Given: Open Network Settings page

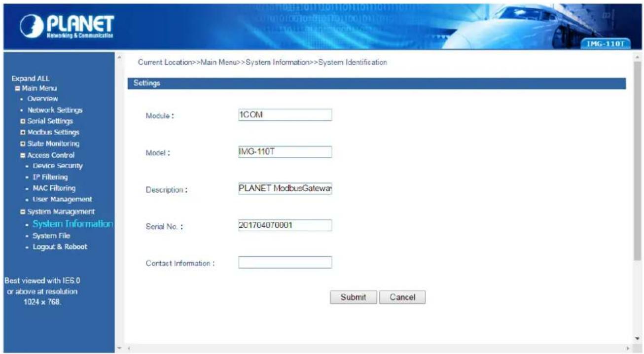Looking at the screenshot, I should [x=55, y=110].
